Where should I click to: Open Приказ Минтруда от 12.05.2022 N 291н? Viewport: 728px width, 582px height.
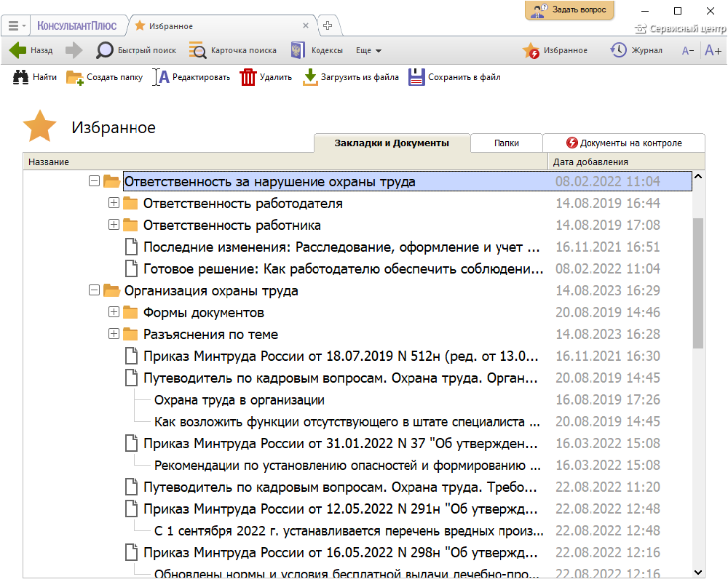[x=340, y=509]
